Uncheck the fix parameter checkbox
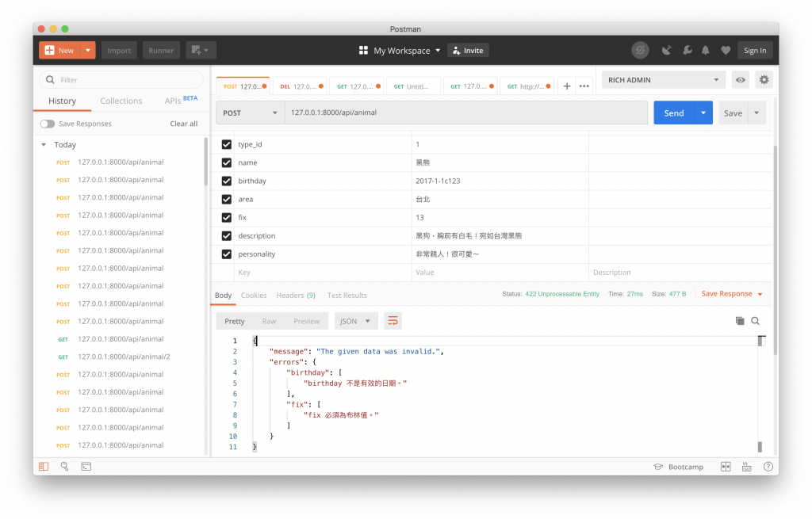812x519 pixels. click(x=226, y=218)
